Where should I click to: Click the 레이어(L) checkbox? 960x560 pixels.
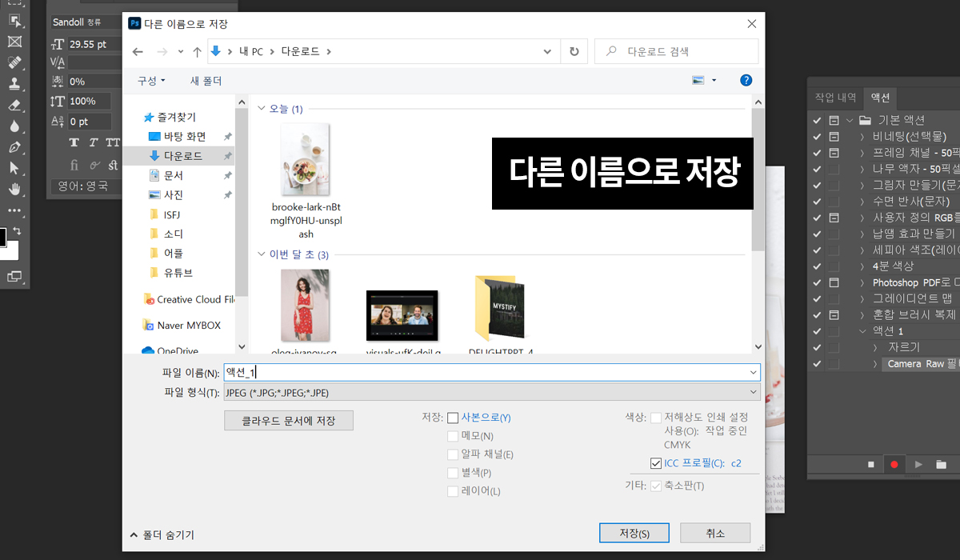(453, 491)
